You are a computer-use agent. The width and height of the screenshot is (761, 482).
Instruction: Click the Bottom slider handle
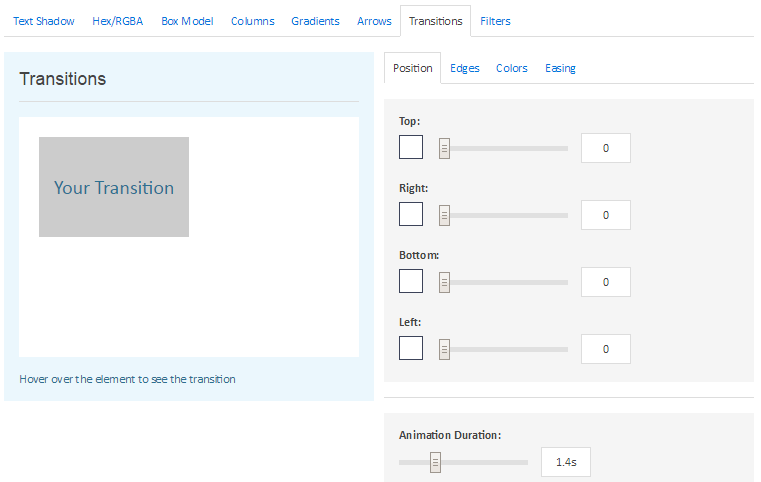point(444,283)
